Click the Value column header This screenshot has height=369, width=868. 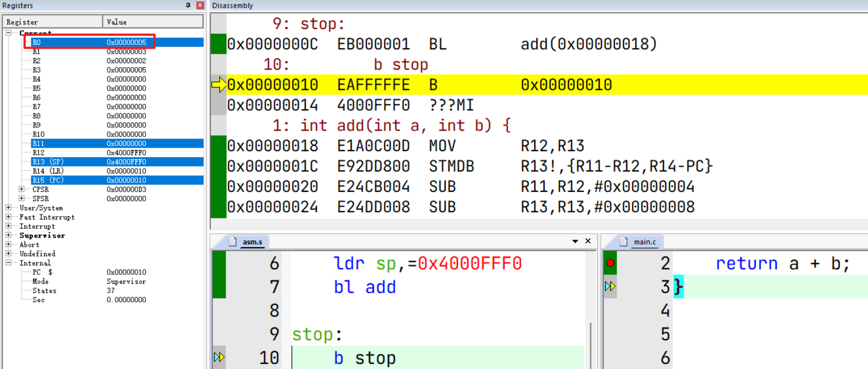pos(153,21)
